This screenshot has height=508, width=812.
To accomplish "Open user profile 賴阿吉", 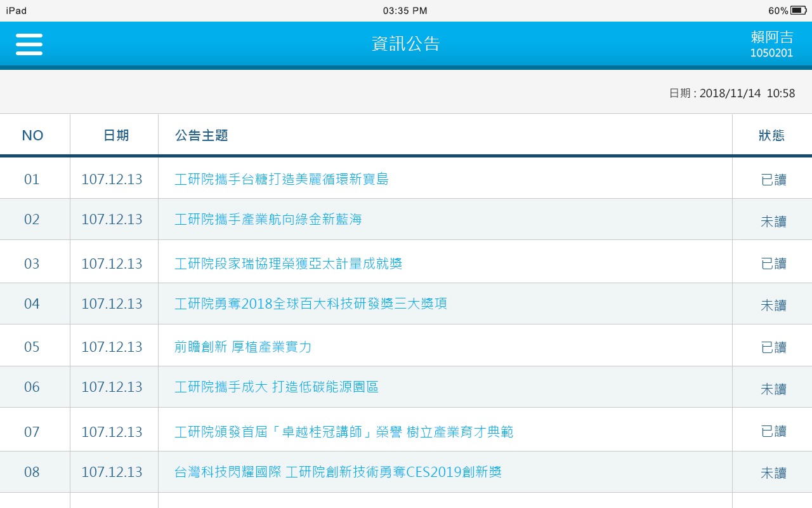I will tap(771, 44).
